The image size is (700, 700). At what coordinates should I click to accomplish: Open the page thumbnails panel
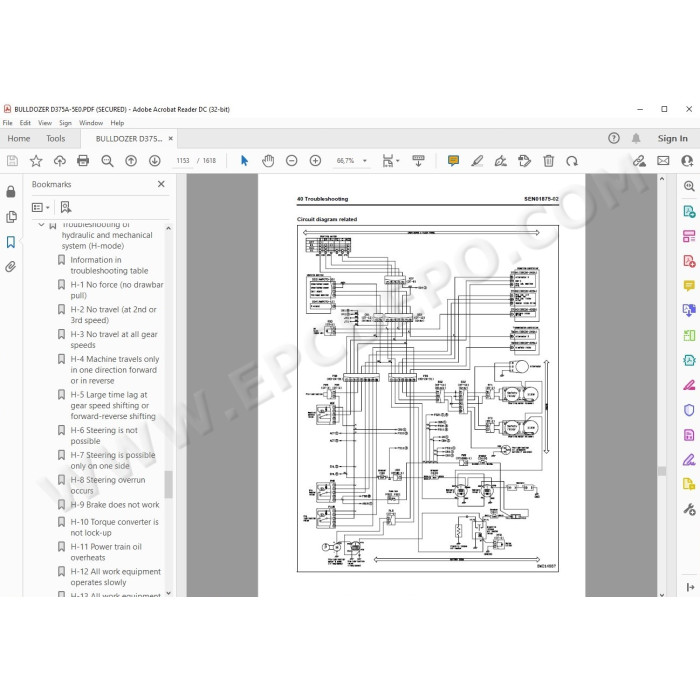[x=11, y=217]
